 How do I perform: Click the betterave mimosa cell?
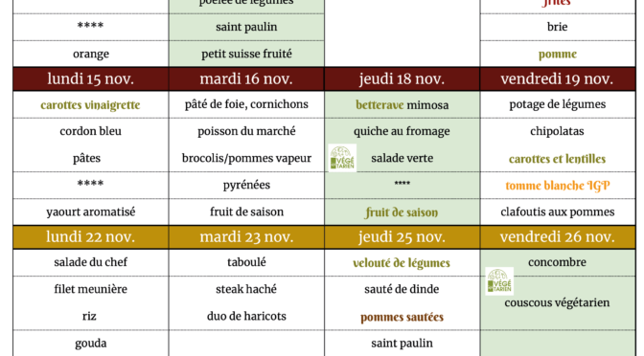[x=402, y=105]
